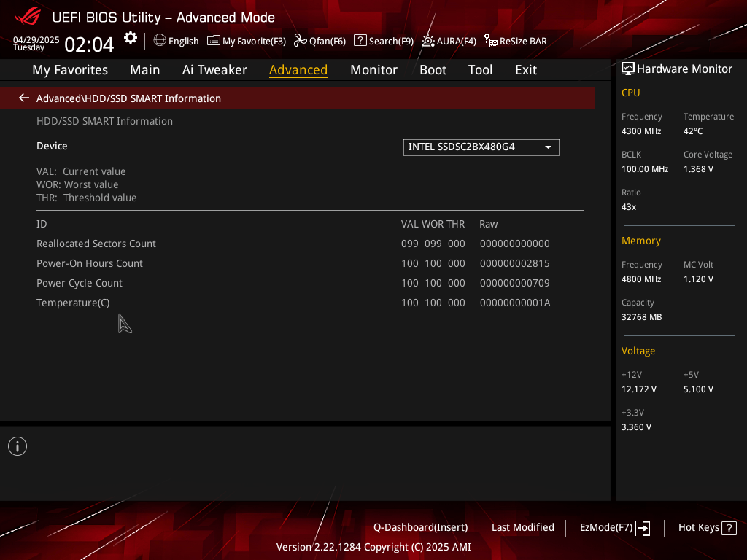Open Q-Dashboard(Insert)

[x=421, y=528]
